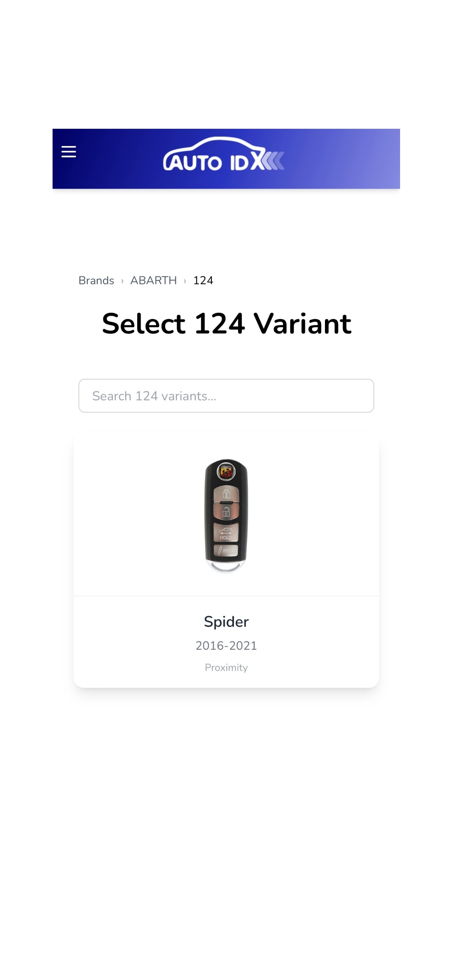Click the unlock button on key fob
This screenshot has width=453, height=980.
226,512
